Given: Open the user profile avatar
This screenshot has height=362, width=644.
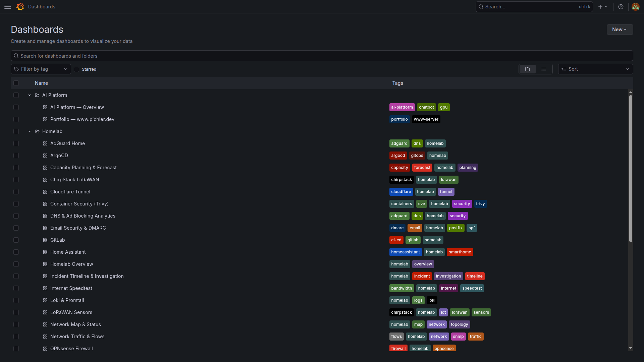Looking at the screenshot, I should tap(635, 7).
